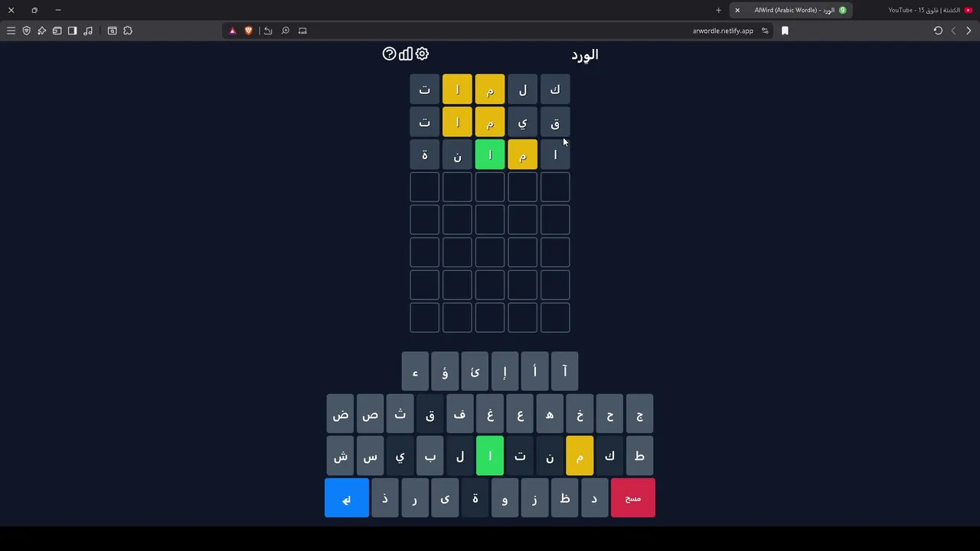The image size is (980, 551).
Task: Tap the غ key
Action: tap(490, 414)
